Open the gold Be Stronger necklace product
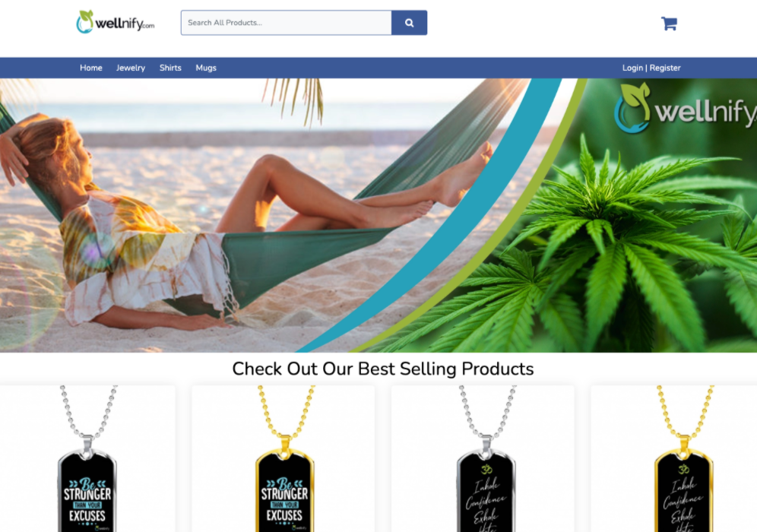Image resolution: width=757 pixels, height=532 pixels. pyautogui.click(x=283, y=458)
